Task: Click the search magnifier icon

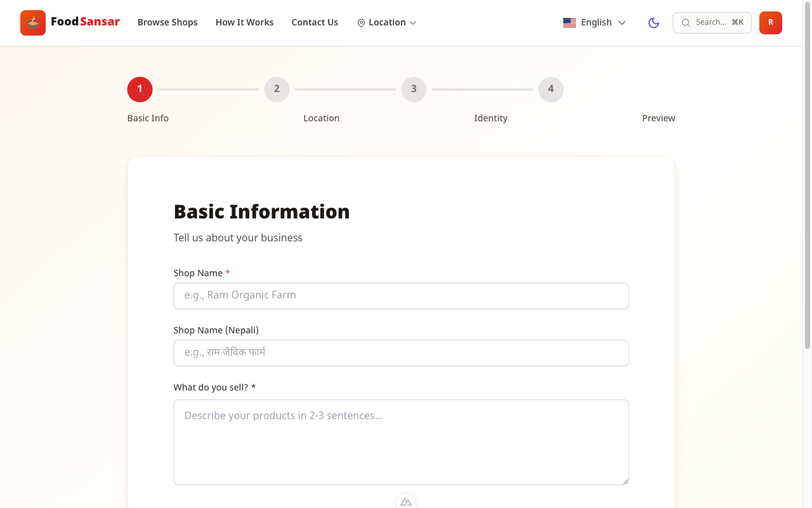Action: 686,23
